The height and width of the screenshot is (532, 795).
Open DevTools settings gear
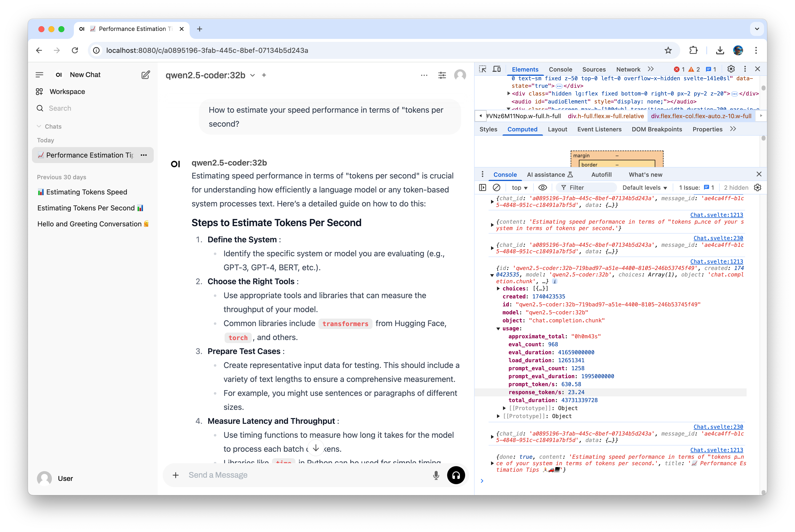731,69
